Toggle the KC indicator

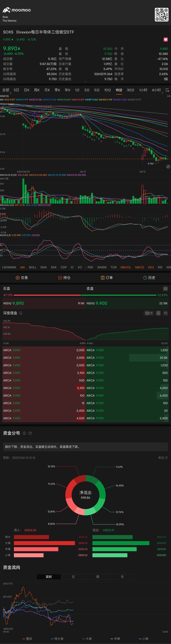pos(80,267)
